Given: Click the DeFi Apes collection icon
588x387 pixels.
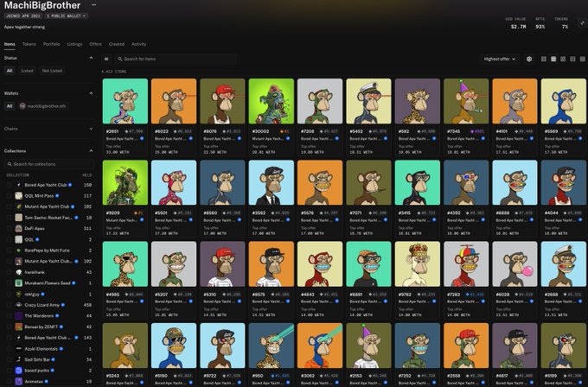Looking at the screenshot, I should 19,228.
